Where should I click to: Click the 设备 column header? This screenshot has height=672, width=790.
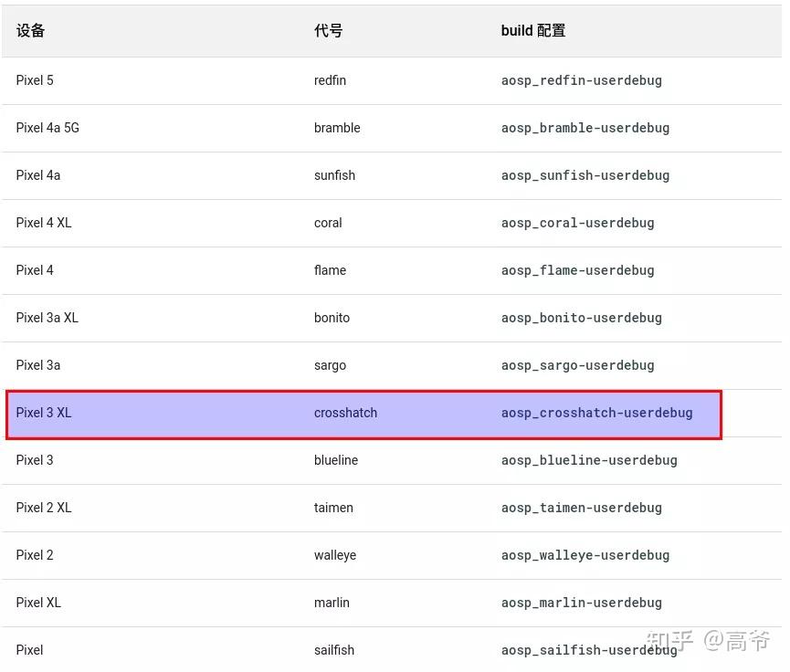(30, 31)
